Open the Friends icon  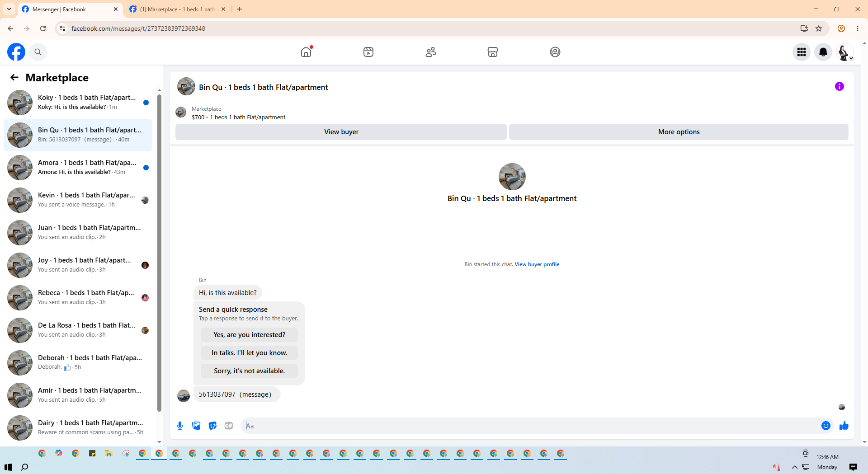click(431, 52)
